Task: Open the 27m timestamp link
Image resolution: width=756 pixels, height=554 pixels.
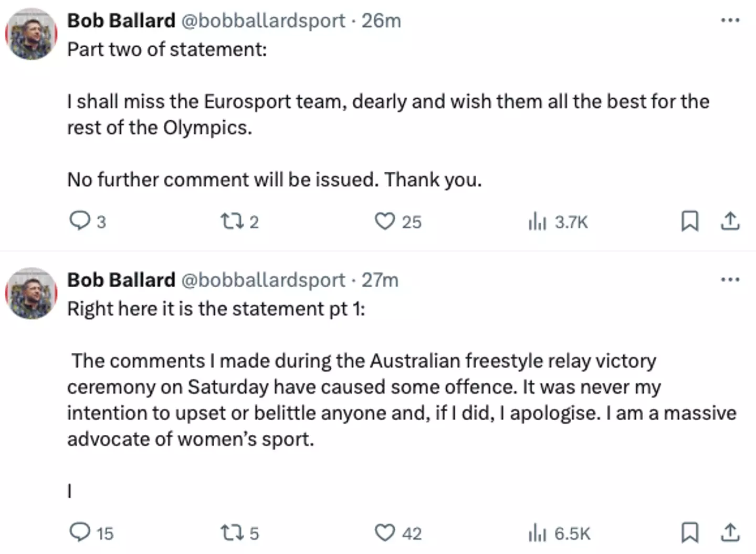Action: [x=380, y=280]
